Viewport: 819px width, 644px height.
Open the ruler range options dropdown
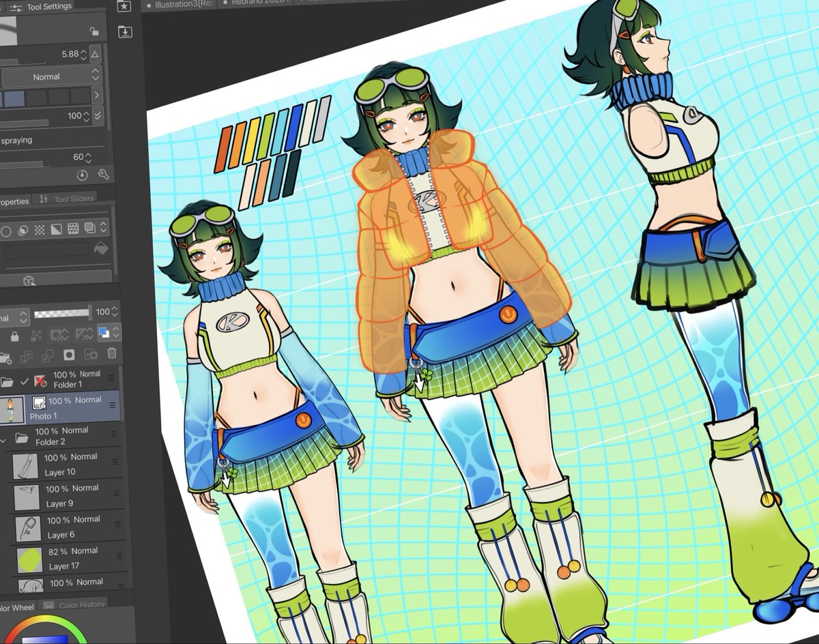click(x=85, y=334)
